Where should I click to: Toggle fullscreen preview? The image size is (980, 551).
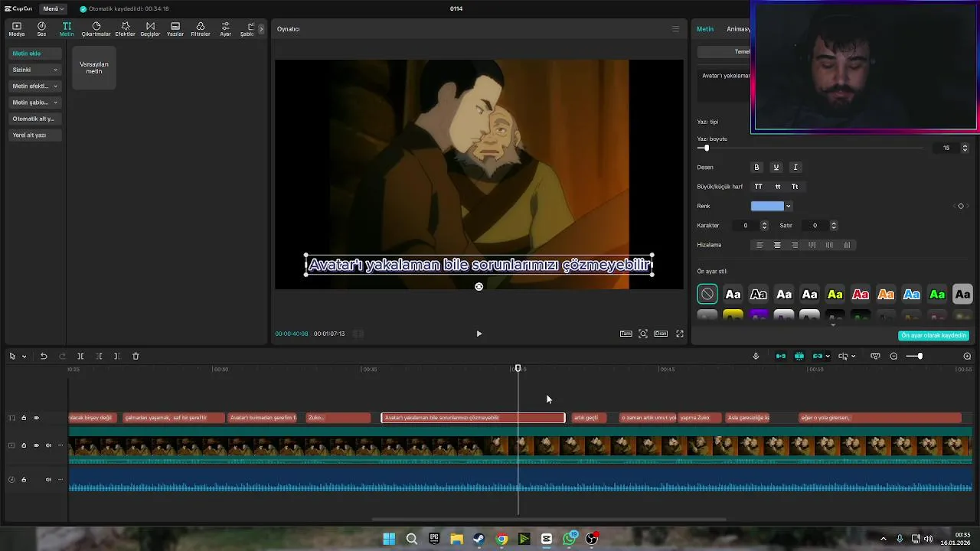(679, 334)
